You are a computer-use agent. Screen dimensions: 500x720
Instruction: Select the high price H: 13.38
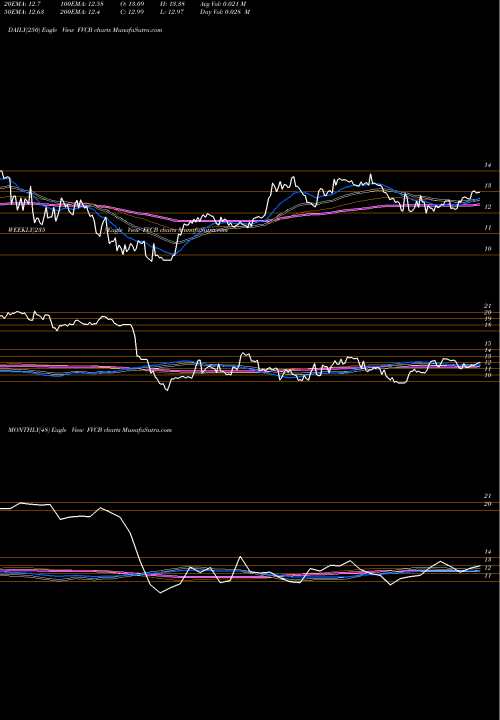point(172,4)
